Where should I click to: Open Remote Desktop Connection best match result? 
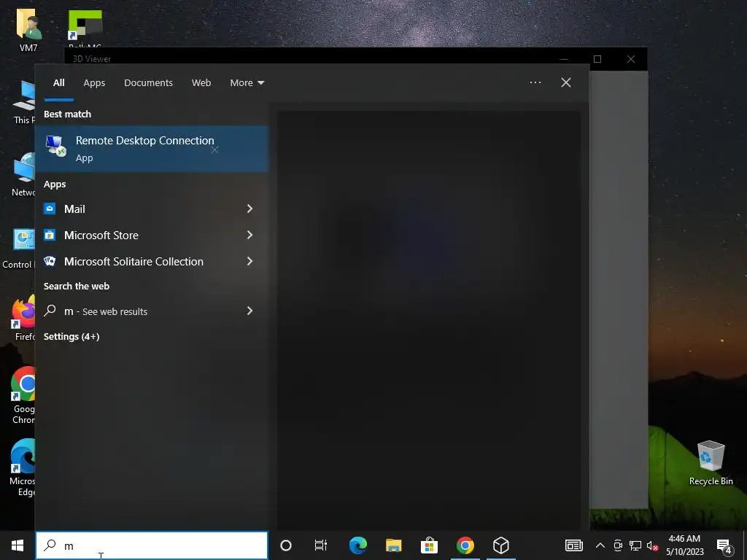152,149
